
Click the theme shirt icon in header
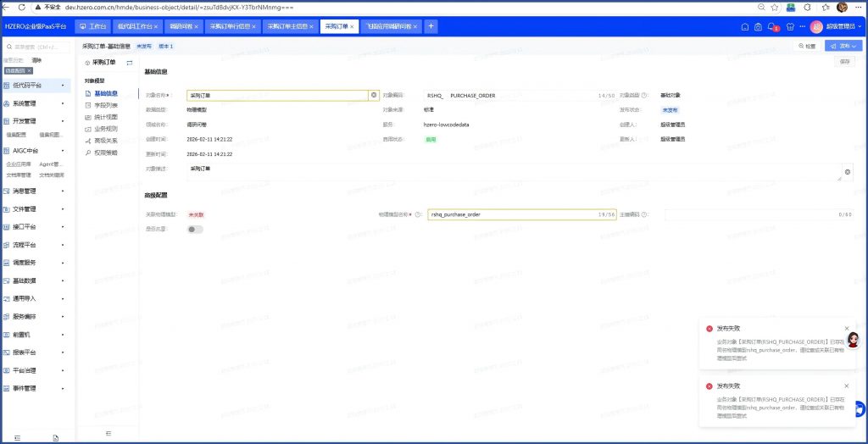click(x=788, y=26)
